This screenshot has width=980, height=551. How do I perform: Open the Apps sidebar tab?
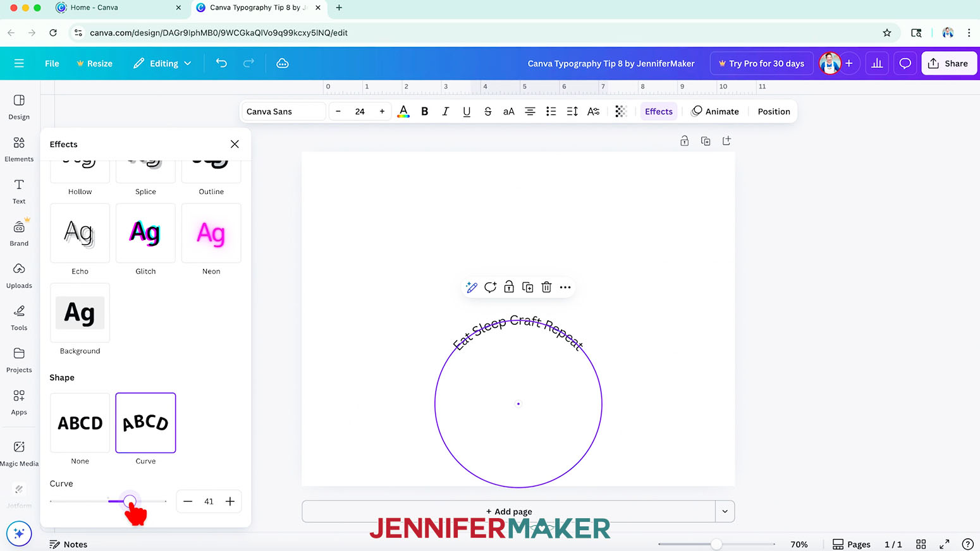pos(19,403)
